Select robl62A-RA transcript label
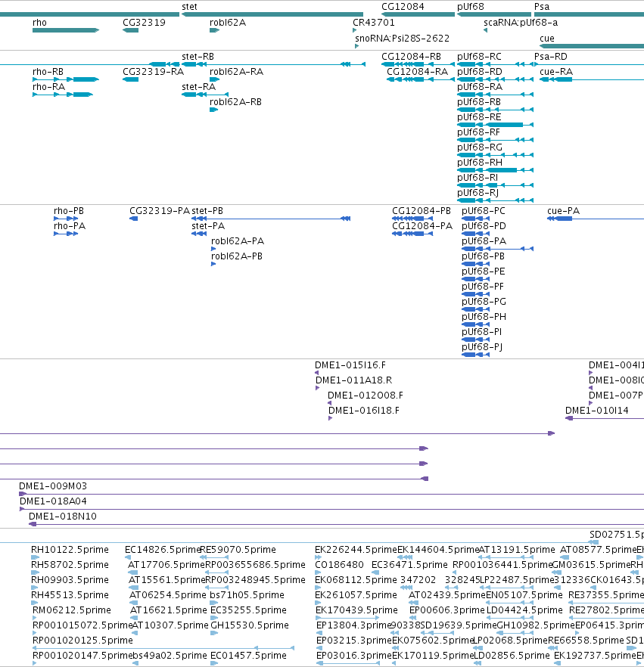Viewport: 644px width, 667px height. click(x=236, y=71)
